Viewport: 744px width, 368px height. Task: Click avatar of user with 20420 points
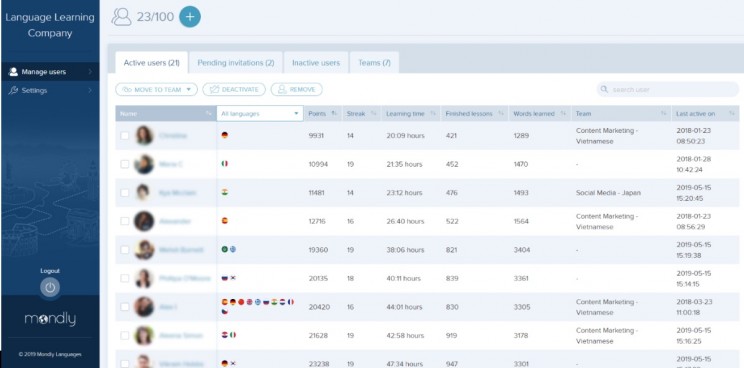pyautogui.click(x=144, y=307)
